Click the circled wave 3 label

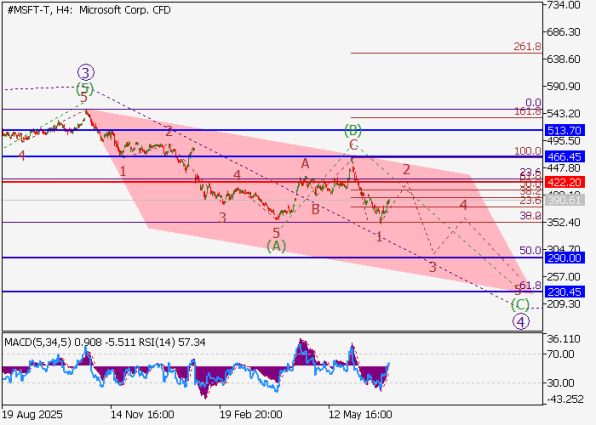tap(86, 72)
